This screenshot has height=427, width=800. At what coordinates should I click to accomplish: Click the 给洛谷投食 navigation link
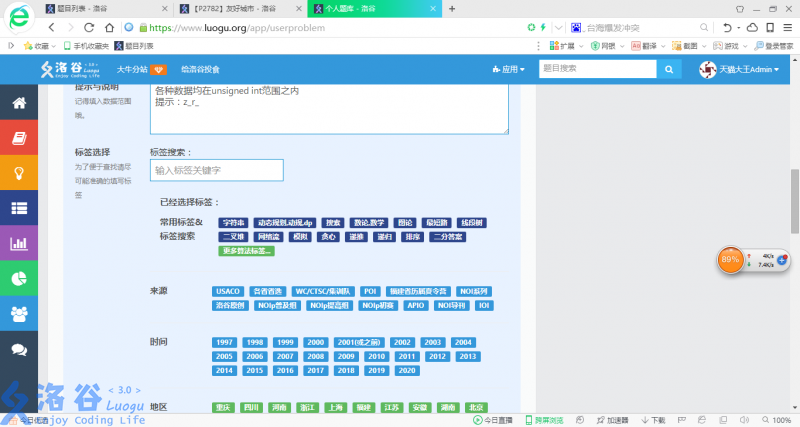200,70
